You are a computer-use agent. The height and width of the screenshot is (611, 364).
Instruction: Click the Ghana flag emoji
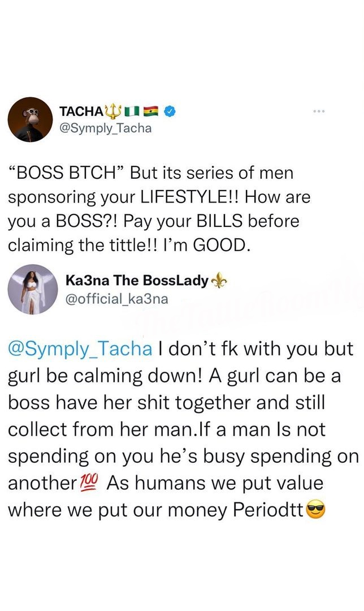pos(149,112)
